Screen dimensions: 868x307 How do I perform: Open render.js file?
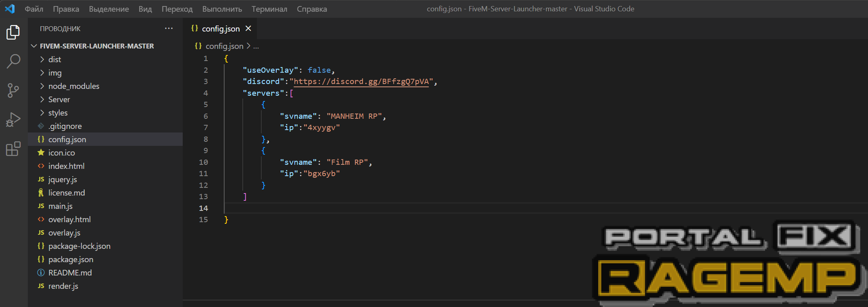(x=63, y=286)
